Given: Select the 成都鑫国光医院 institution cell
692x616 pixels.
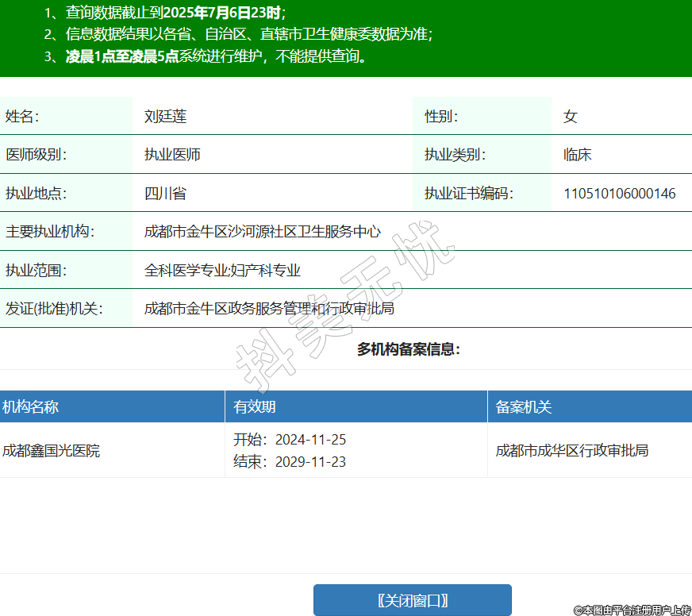Looking at the screenshot, I should click(x=52, y=451).
